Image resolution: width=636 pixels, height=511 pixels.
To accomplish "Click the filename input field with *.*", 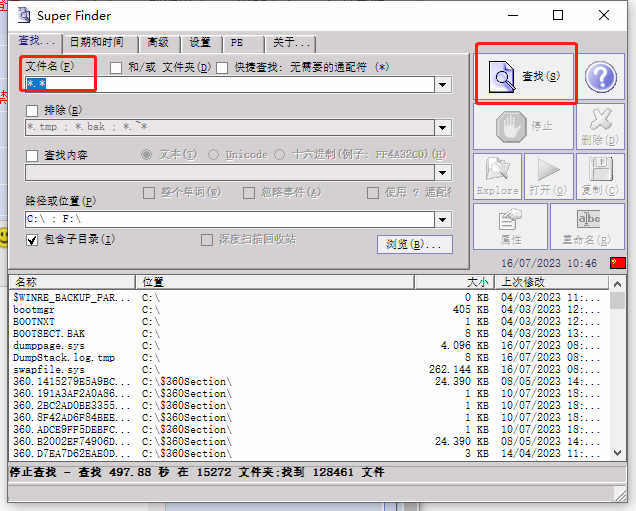I will 230,84.
